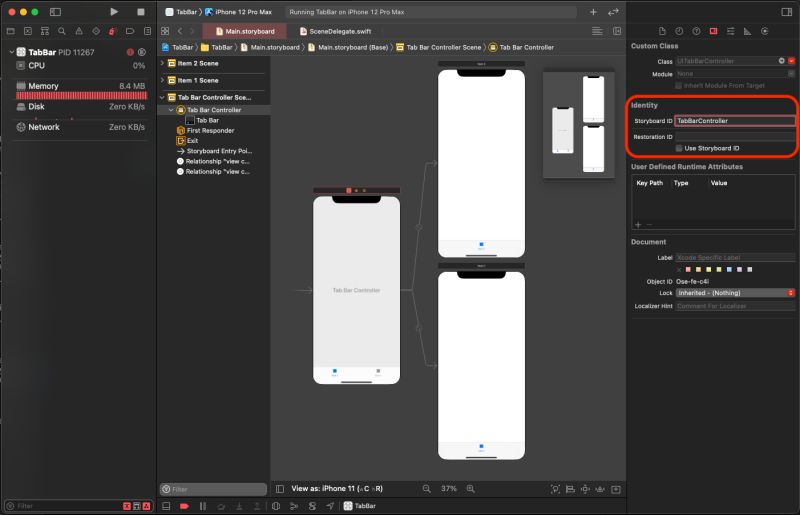The height and width of the screenshot is (515, 800).
Task: Open the related items grid icon
Action: click(x=165, y=31)
